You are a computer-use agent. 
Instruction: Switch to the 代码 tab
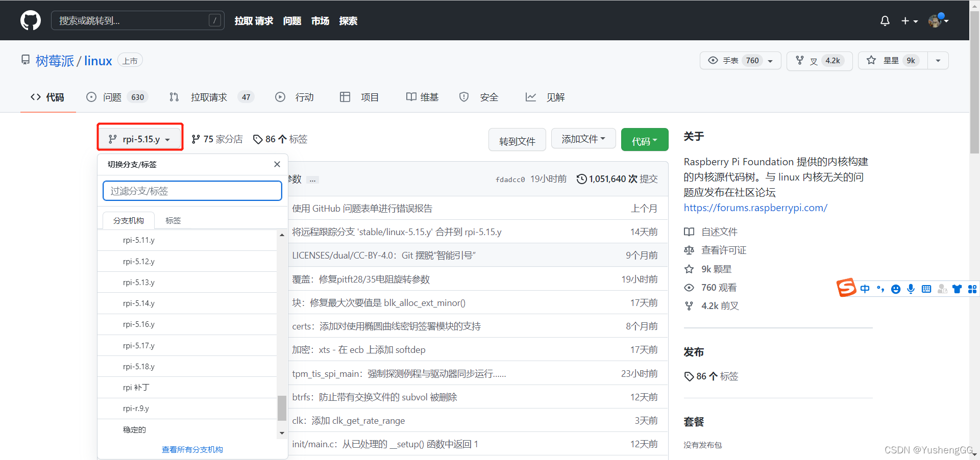click(47, 97)
